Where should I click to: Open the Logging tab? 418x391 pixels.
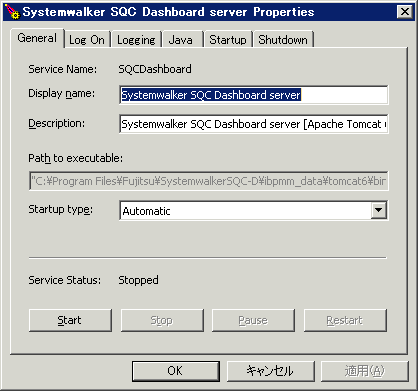pyautogui.click(x=136, y=40)
